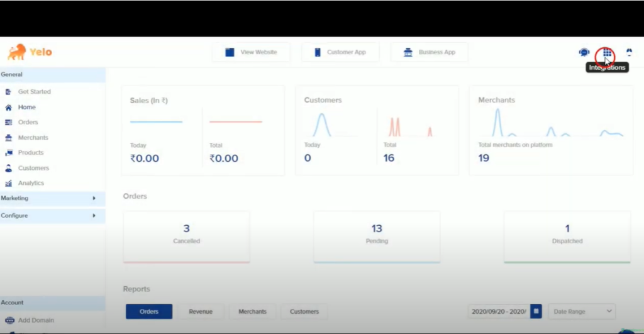Open the Integrations grid icon
This screenshot has width=644, height=334.
[x=607, y=53]
